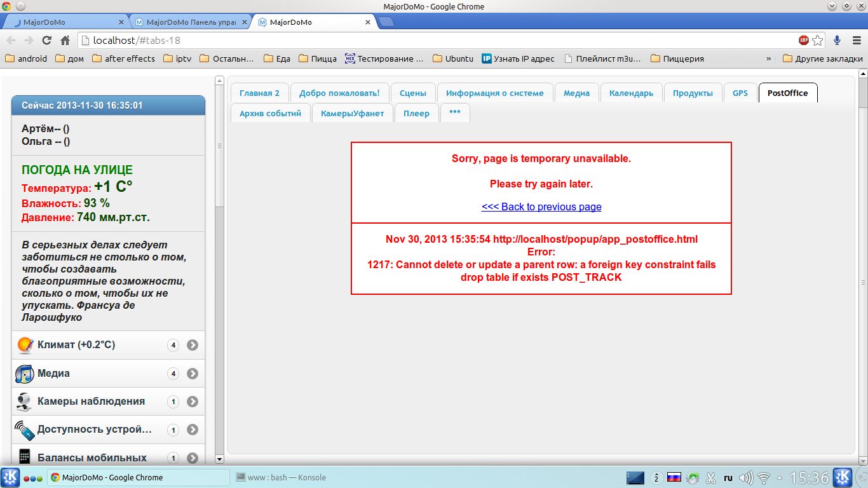Open the volume speaker control

tap(746, 477)
